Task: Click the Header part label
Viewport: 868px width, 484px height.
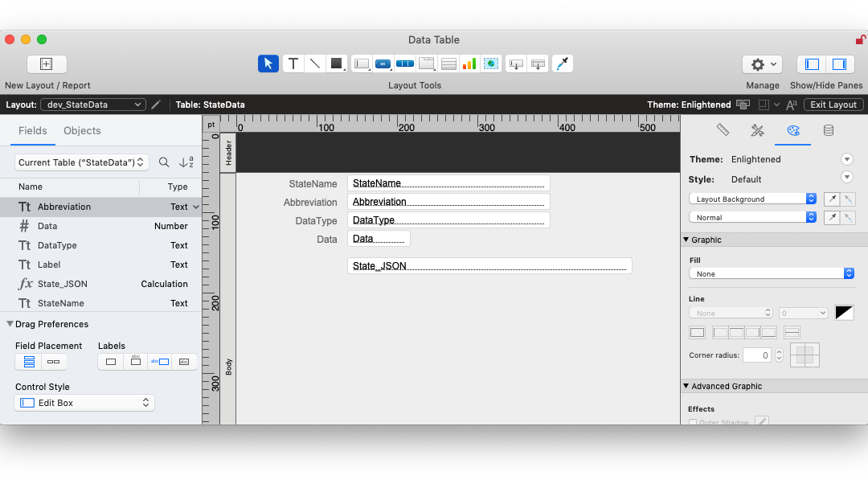Action: coord(228,153)
